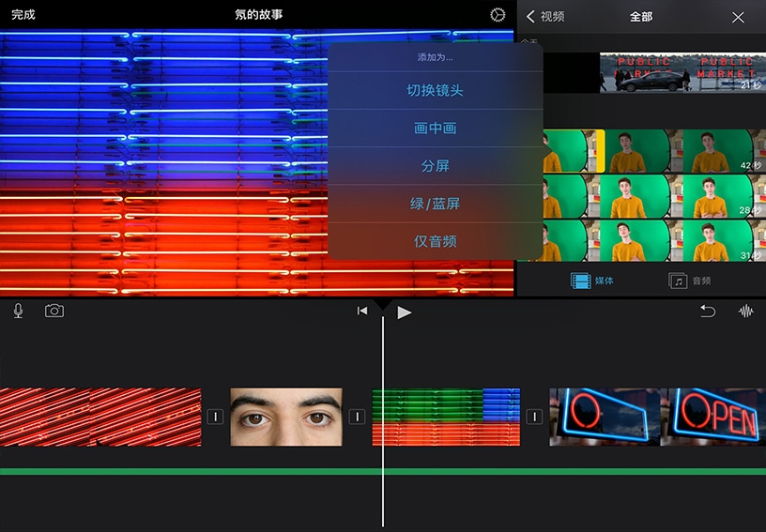Screen dimensions: 766x532
Task: Choose 绿/蓝屏 option
Action: (x=435, y=204)
